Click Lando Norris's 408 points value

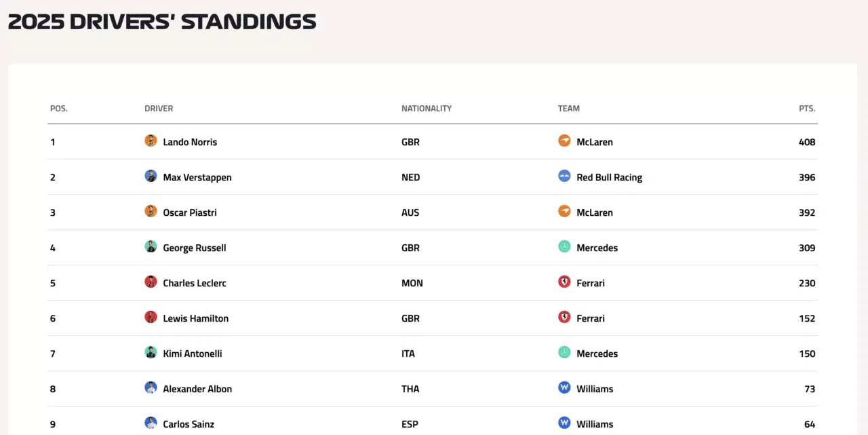807,142
